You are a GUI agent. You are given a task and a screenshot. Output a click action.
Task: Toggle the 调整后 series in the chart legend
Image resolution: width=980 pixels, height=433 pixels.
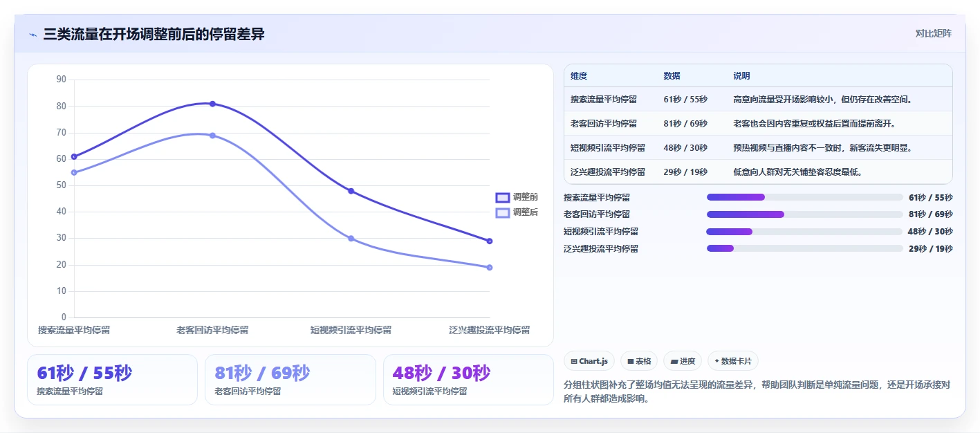(x=517, y=212)
